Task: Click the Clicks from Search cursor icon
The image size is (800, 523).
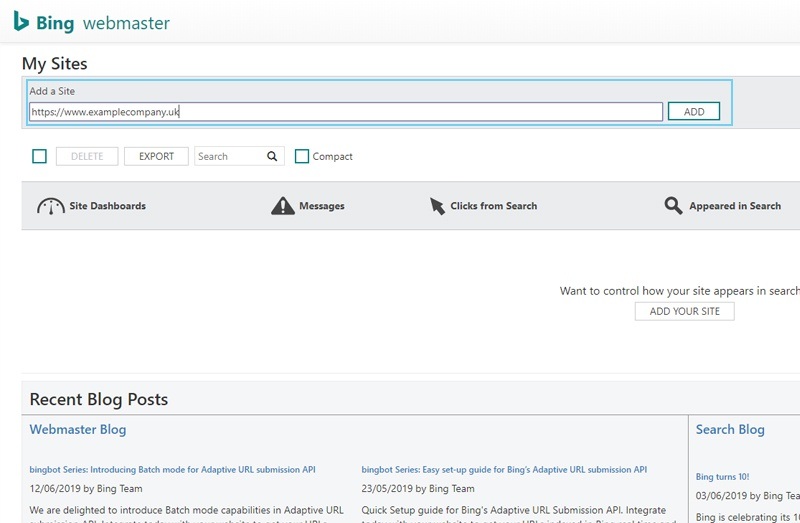Action: click(x=437, y=206)
